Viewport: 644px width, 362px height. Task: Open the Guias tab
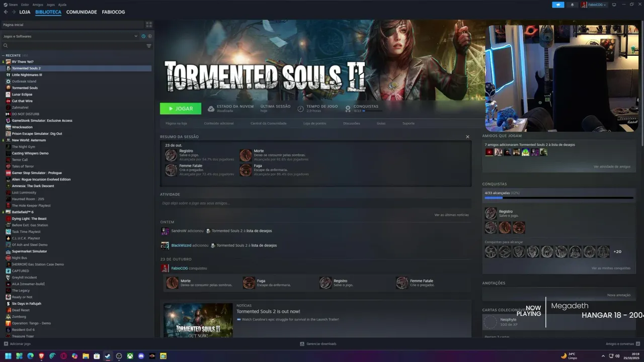381,123
